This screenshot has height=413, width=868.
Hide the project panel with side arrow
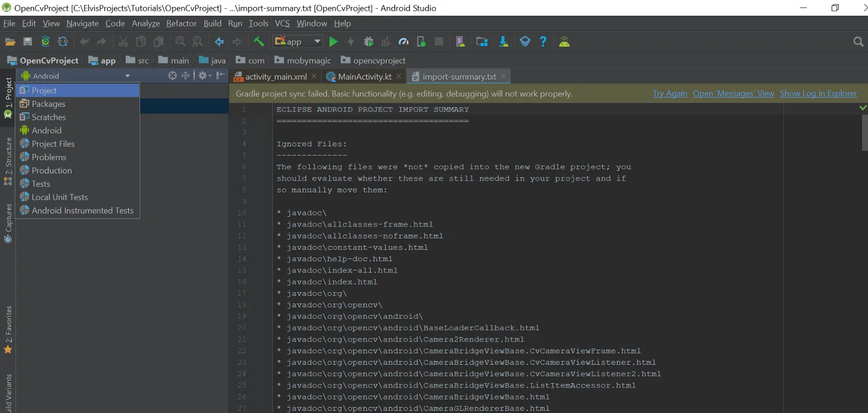click(220, 76)
